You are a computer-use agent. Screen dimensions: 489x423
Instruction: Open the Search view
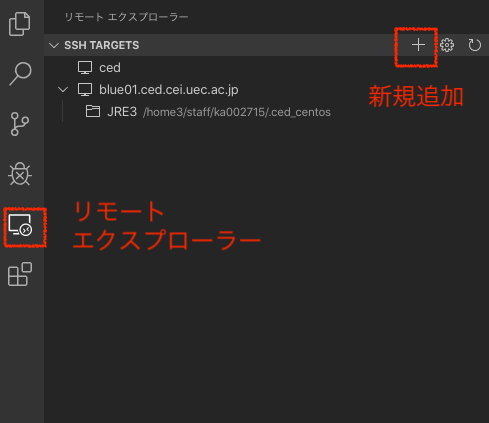tap(20, 74)
